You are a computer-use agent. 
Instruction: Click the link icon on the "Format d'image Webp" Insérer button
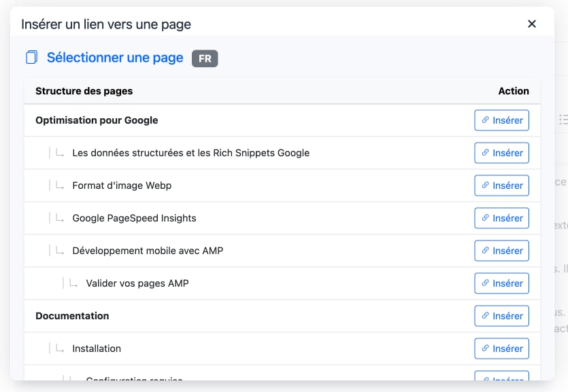(486, 185)
